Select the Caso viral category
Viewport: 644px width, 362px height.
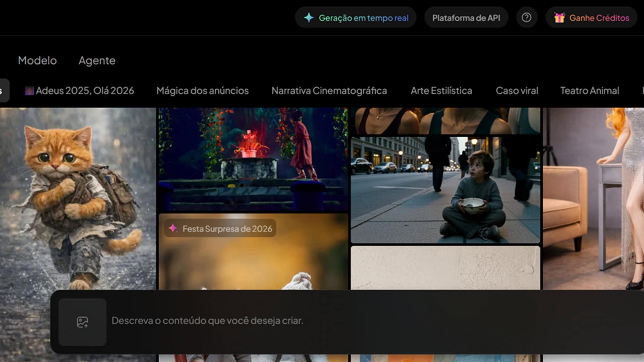tap(517, 91)
